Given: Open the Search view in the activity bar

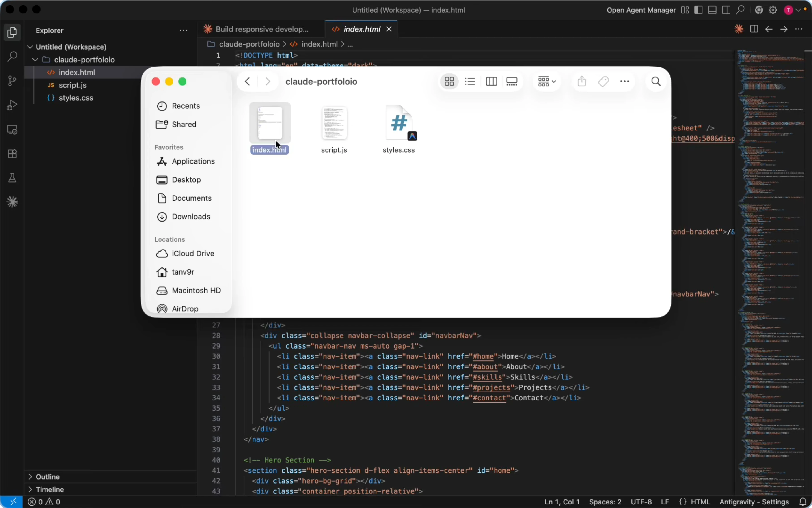Looking at the screenshot, I should click(12, 56).
